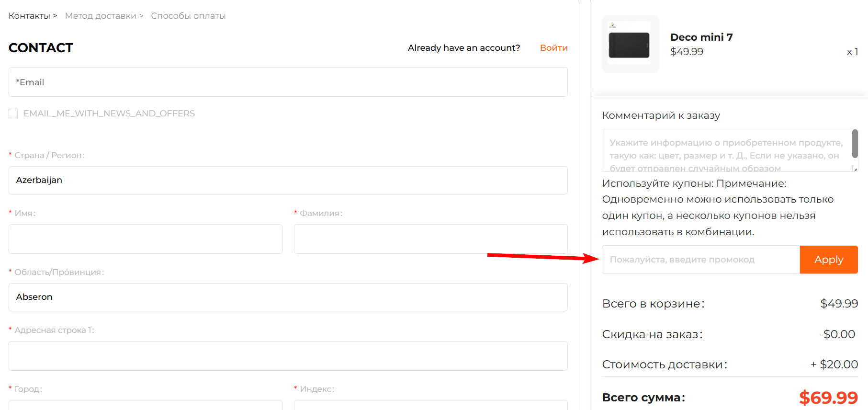This screenshot has width=868, height=410.
Task: Select the Индекс postal code field
Action: (x=430, y=405)
